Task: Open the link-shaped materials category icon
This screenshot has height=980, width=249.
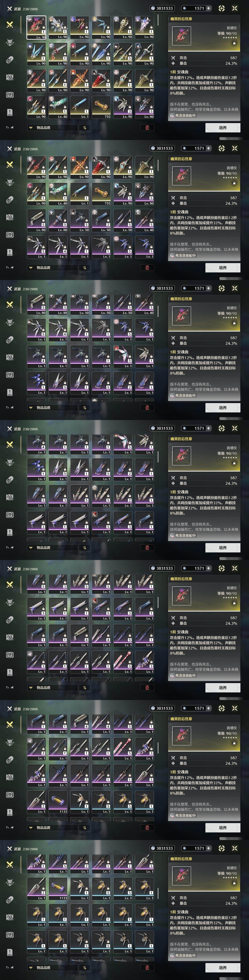Action: pos(10,59)
